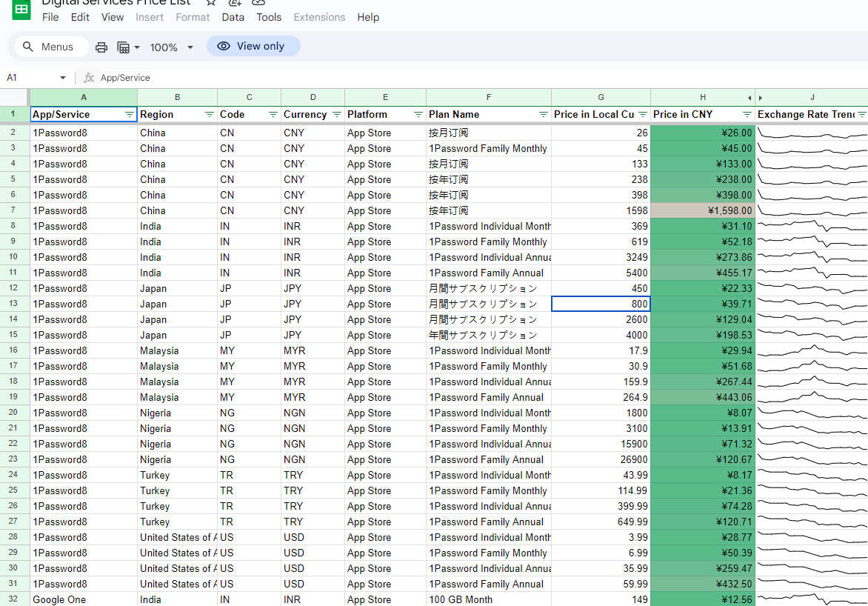The height and width of the screenshot is (606, 868).
Task: Click the cloud document status icon
Action: [x=258, y=2]
